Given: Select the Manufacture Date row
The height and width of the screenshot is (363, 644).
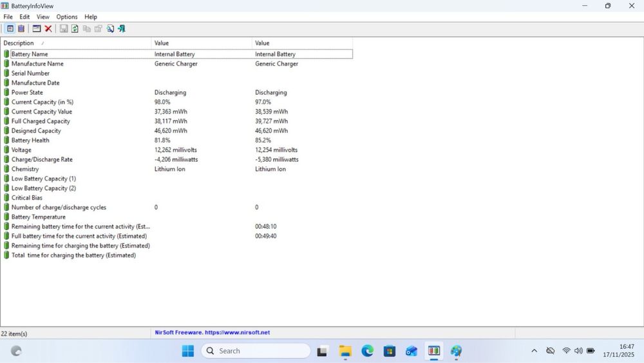Looking at the screenshot, I should click(35, 83).
